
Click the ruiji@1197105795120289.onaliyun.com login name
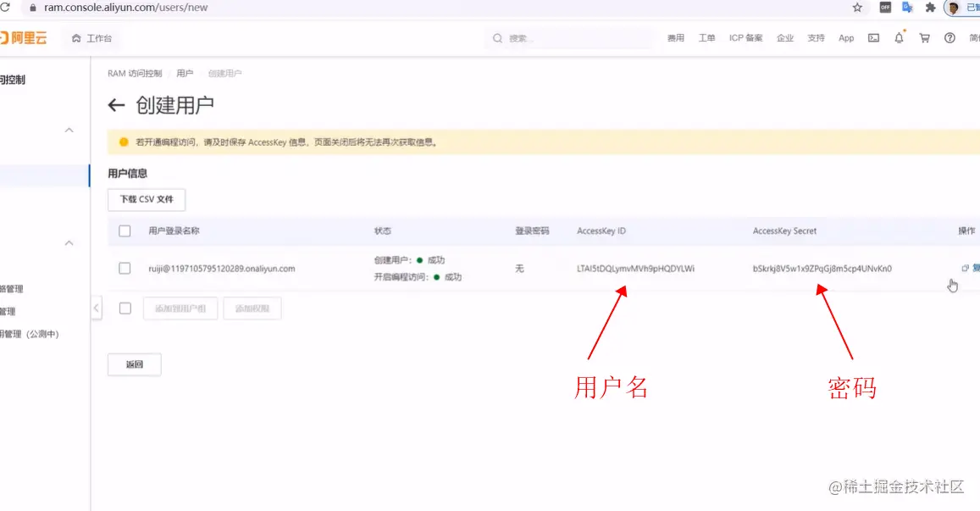[222, 269]
